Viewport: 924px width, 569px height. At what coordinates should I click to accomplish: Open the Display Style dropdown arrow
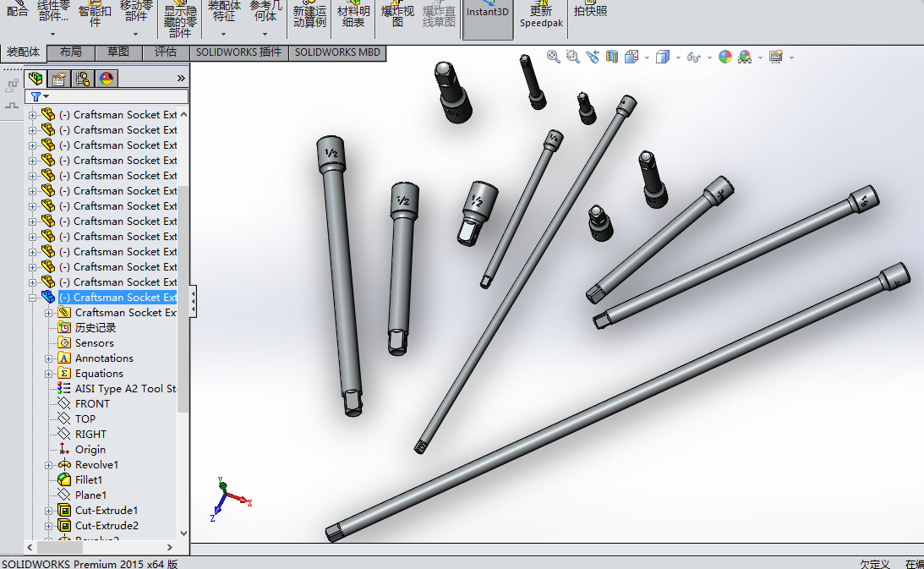(678, 57)
